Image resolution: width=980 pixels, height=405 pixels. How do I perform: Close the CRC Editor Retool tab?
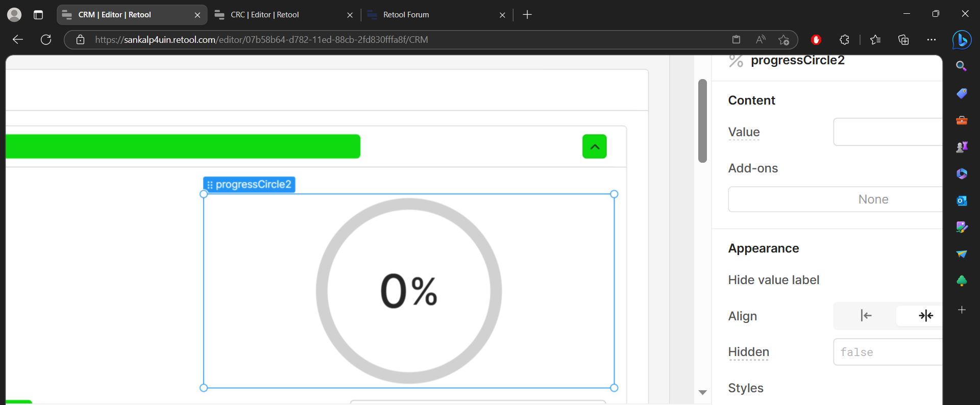point(350,15)
